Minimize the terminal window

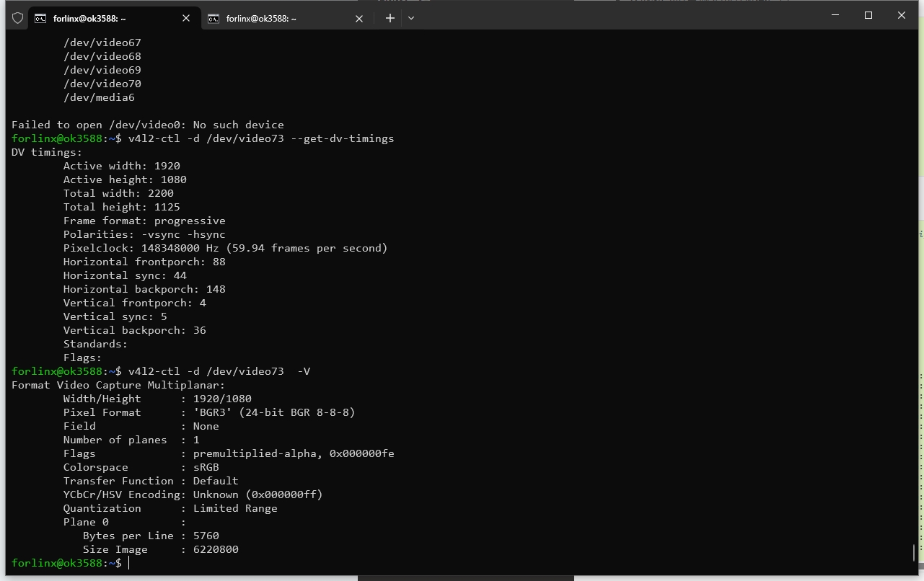pyautogui.click(x=835, y=15)
